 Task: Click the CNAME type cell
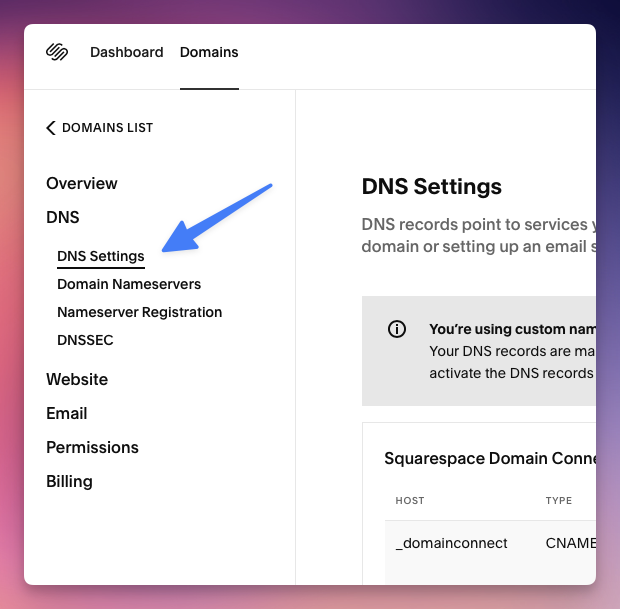[571, 543]
